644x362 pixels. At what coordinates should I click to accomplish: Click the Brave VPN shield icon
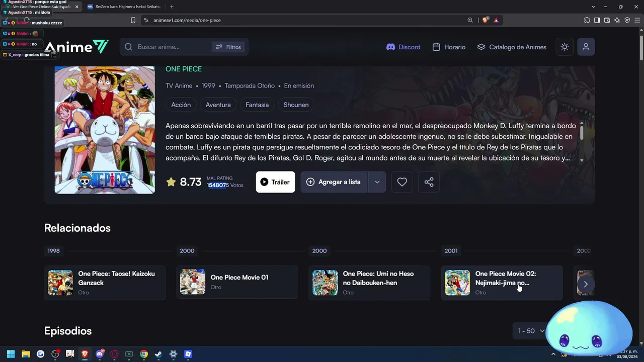[x=627, y=20]
